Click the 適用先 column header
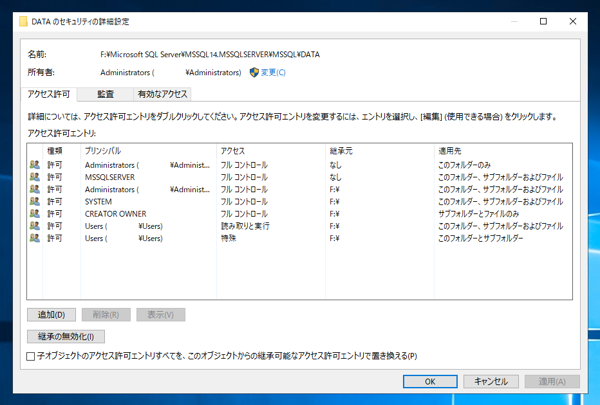The image size is (600, 405). pyautogui.click(x=503, y=151)
